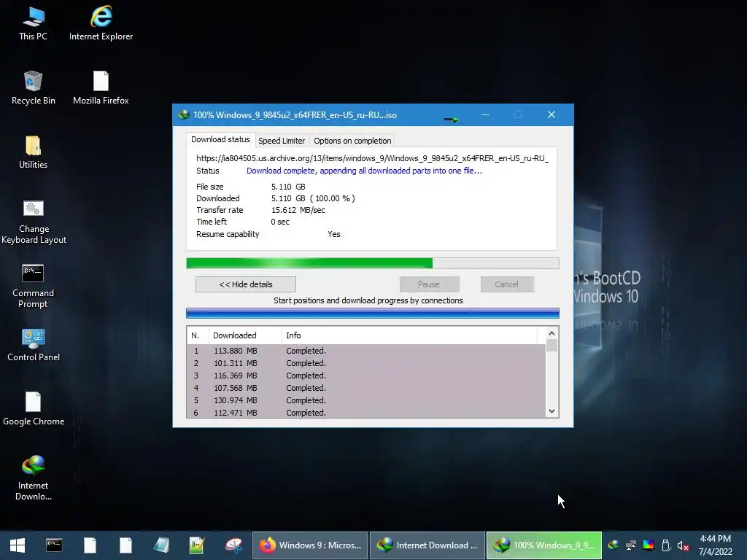
Task: Click the first blank document taskbar icon
Action: coord(90,545)
